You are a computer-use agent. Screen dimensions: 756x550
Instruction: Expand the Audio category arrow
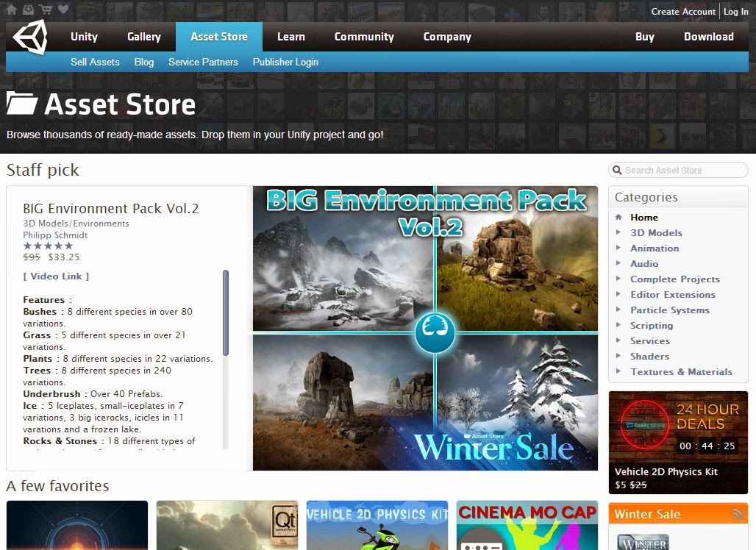pos(618,263)
